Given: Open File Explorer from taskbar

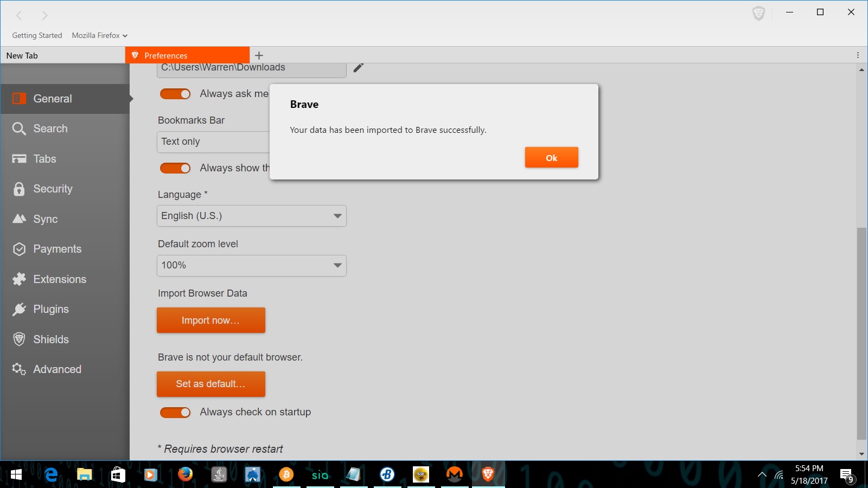Looking at the screenshot, I should pos(84,475).
